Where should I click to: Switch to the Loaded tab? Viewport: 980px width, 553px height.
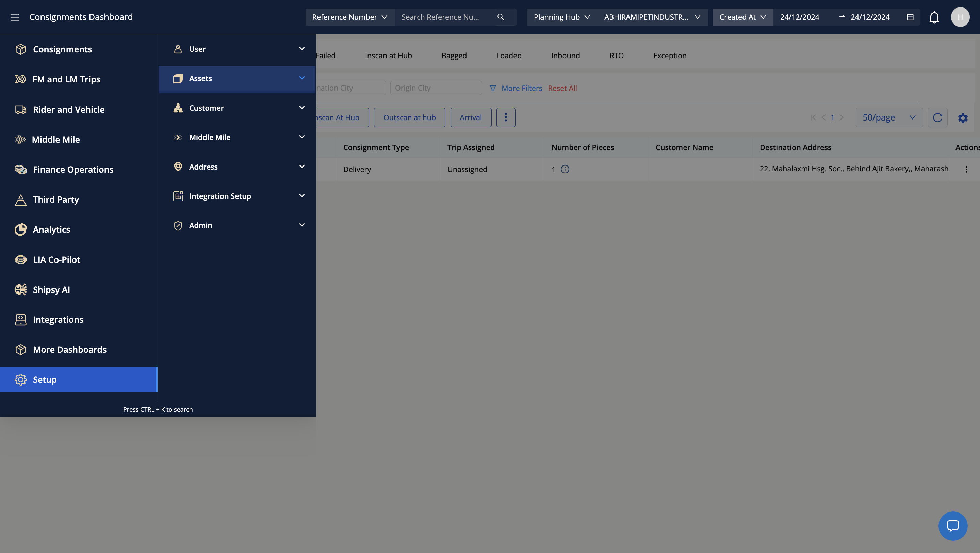(509, 56)
